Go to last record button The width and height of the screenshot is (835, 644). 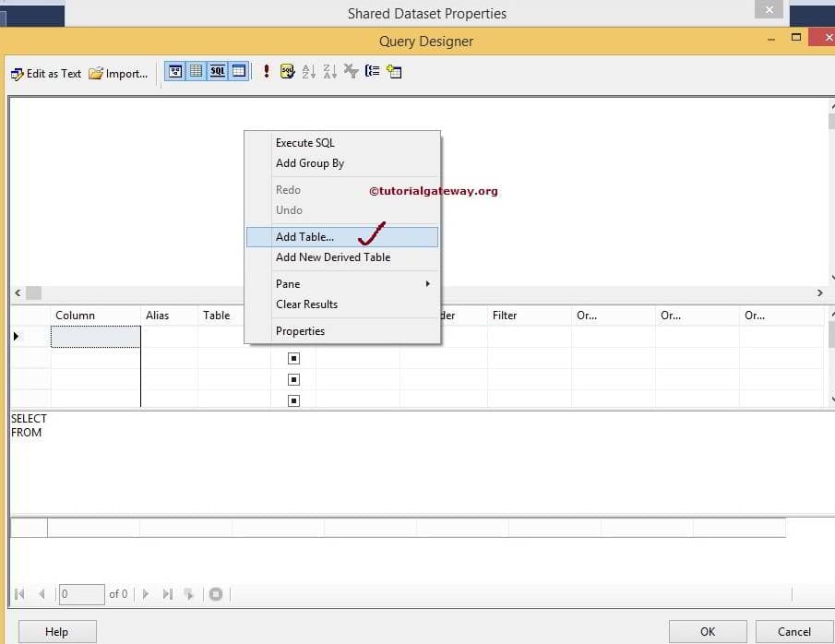click(x=168, y=594)
